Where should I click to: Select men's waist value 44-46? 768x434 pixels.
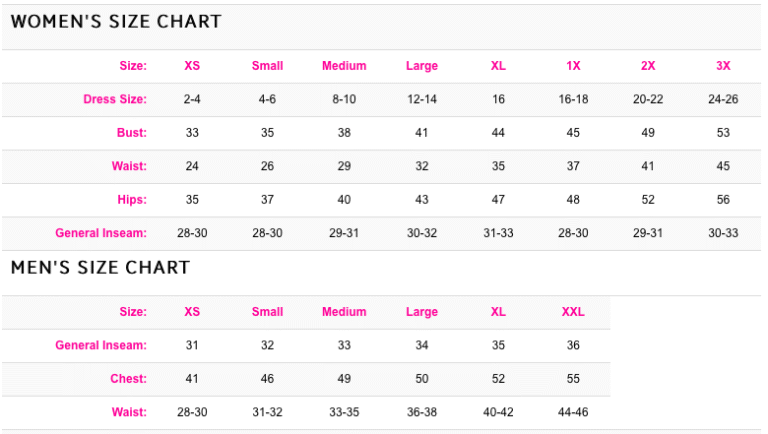tap(573, 412)
